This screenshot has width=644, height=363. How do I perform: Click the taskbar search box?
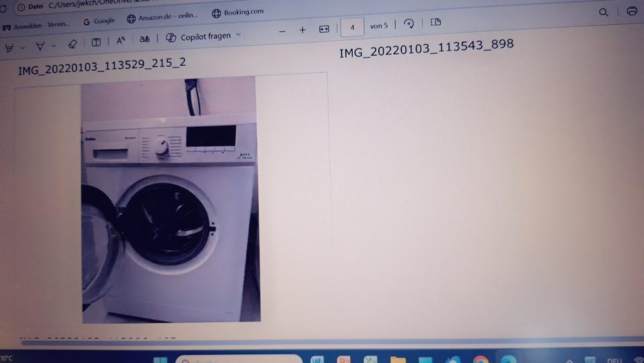pos(239,359)
